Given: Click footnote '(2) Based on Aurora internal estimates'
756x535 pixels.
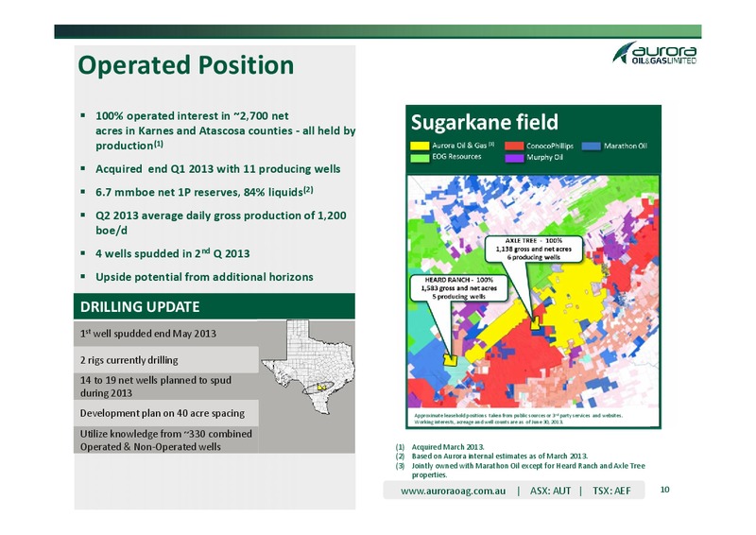Looking at the screenshot, I should pyautogui.click(x=491, y=456).
